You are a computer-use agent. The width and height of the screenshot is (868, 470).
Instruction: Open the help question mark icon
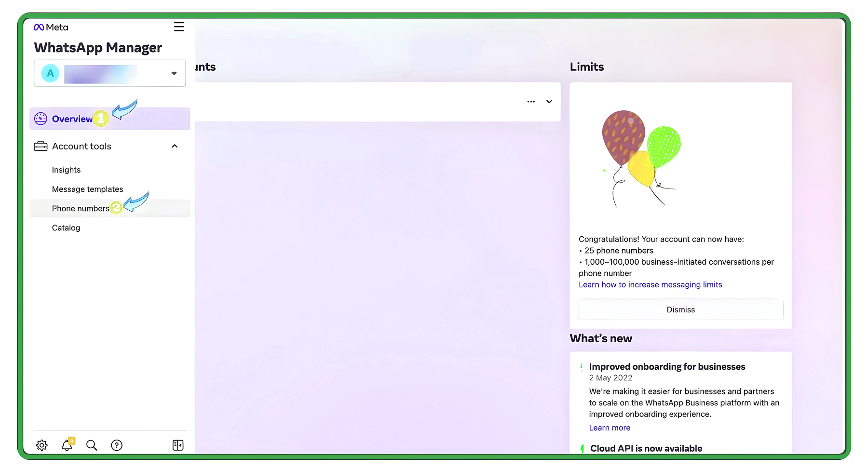click(117, 445)
